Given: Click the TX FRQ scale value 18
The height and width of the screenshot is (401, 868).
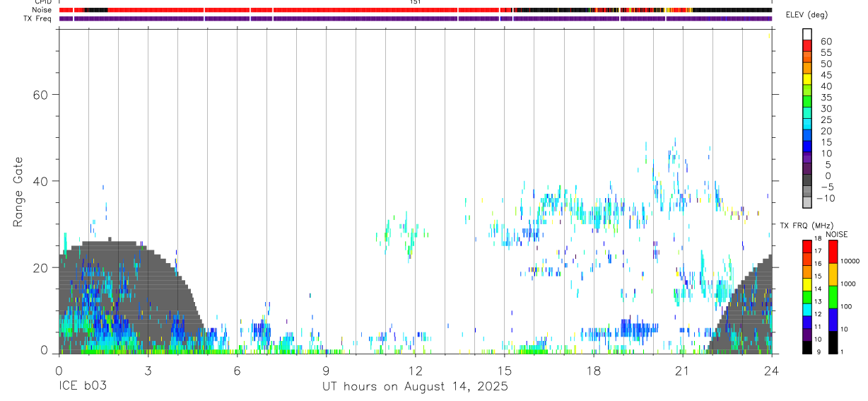Looking at the screenshot, I should pyautogui.click(x=818, y=239).
